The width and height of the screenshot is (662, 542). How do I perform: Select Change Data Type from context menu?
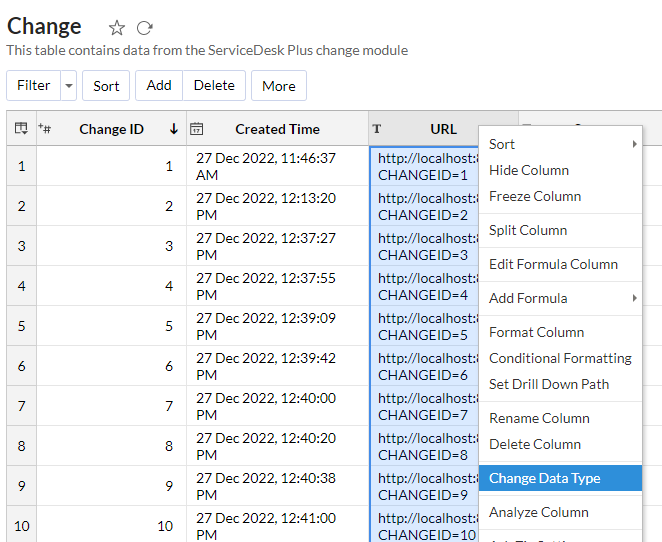pos(545,478)
